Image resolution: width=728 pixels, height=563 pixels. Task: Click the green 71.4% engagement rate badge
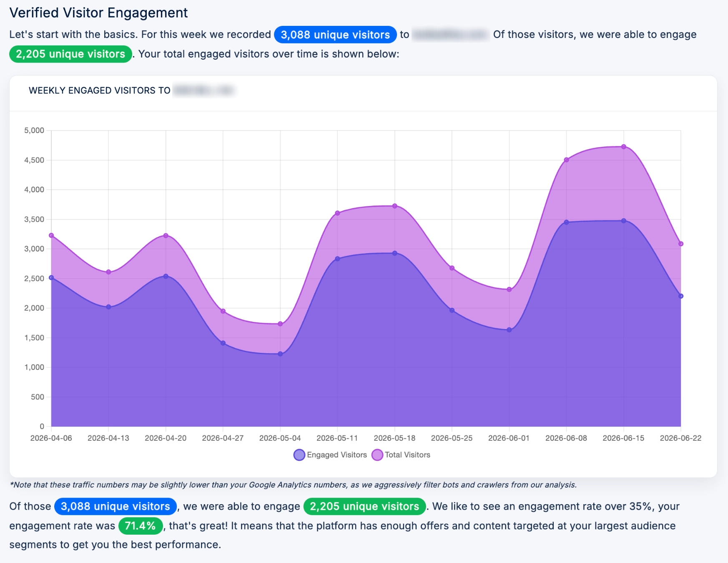(141, 526)
